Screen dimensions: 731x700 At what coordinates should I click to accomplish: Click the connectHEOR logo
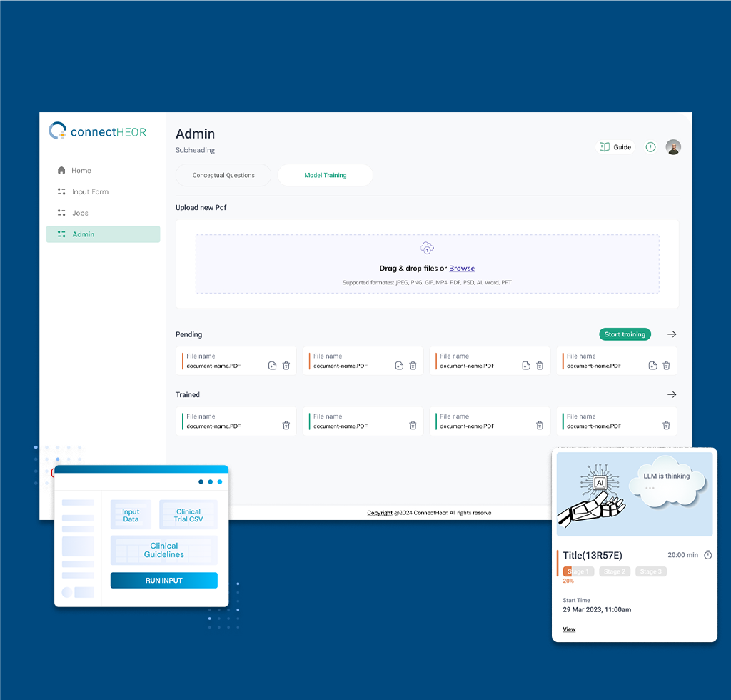click(x=98, y=131)
